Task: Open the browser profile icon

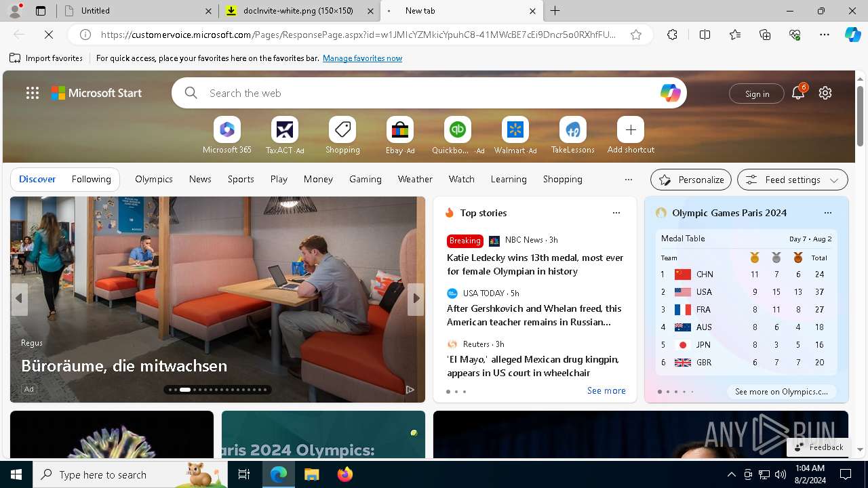Action: click(x=15, y=11)
